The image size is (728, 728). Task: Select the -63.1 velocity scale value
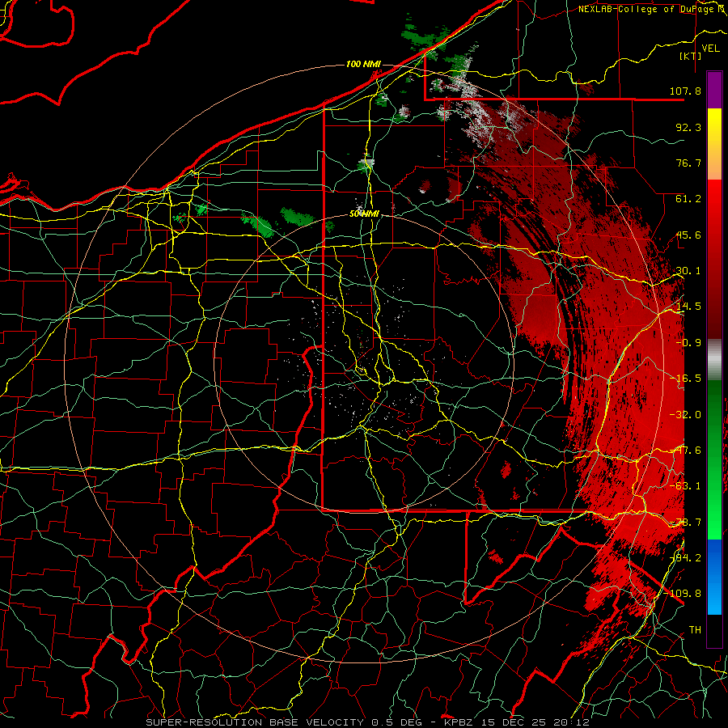coord(685,486)
